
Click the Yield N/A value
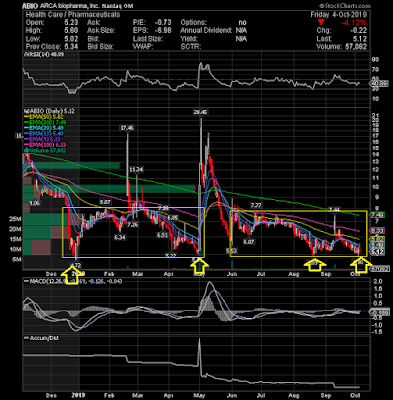pos(241,39)
